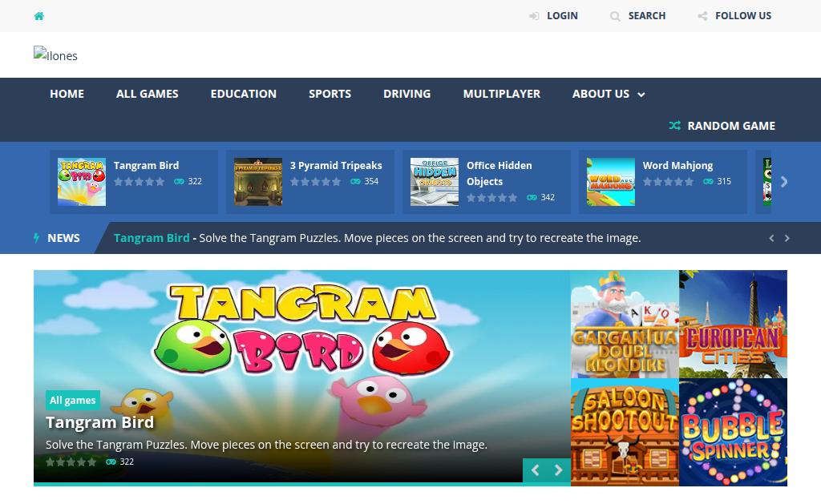Viewport: 821px width, 504px height.
Task: Click the teal slider progress bar
Action: click(302, 484)
